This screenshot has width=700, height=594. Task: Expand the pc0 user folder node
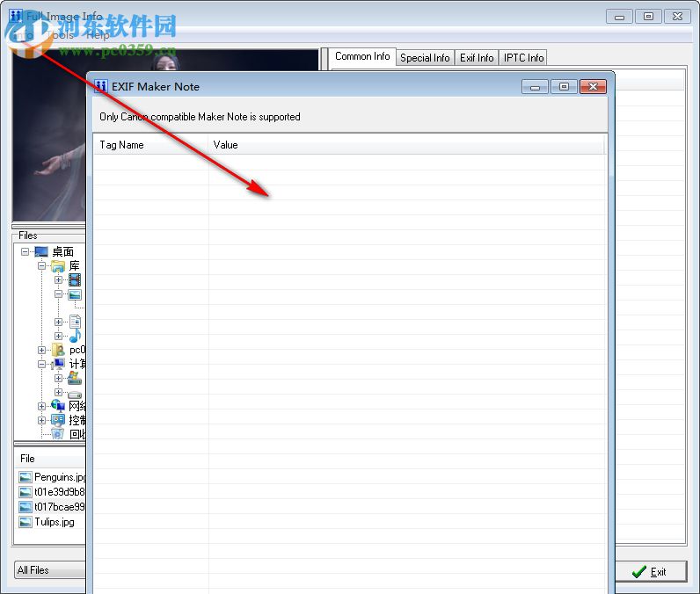click(x=41, y=350)
